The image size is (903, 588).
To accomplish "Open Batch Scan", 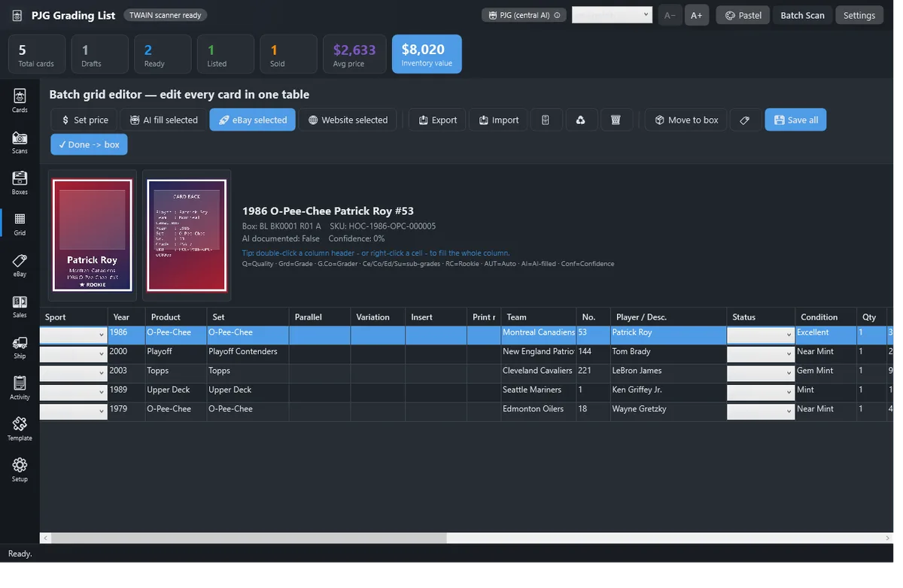I will tap(802, 15).
